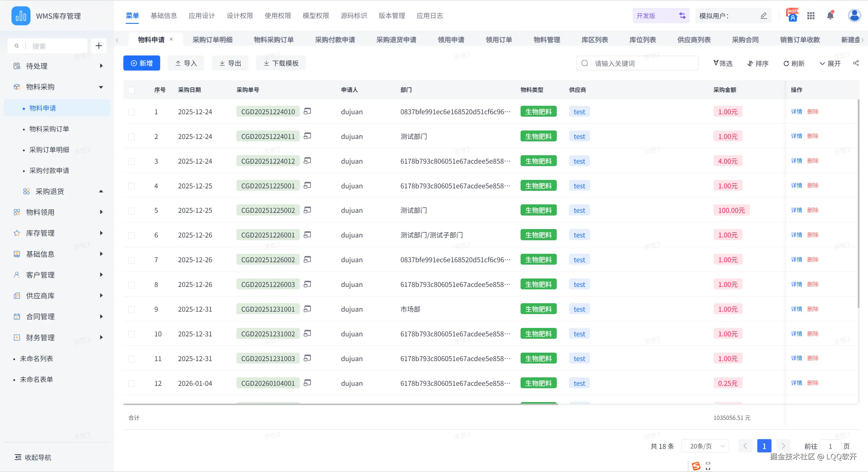Switch to the 采购合同 tab
Viewport: 868px width, 472px height.
(x=745, y=40)
